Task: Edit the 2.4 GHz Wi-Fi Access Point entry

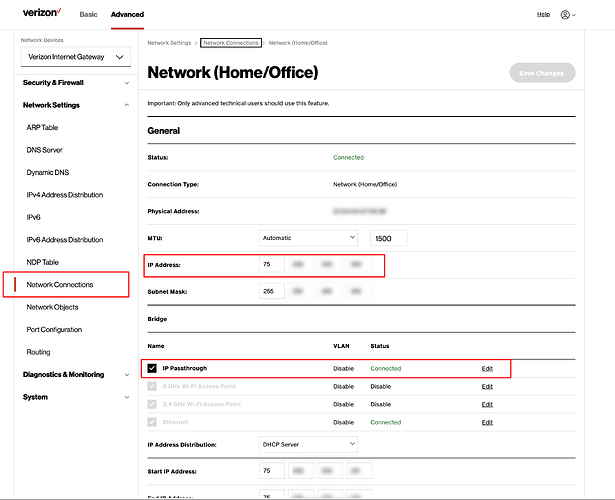Action: (487, 404)
